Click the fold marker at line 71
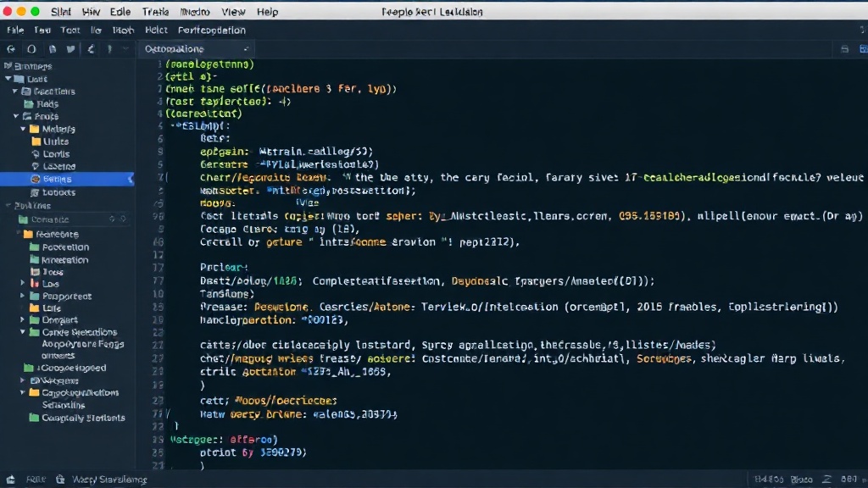868x488 pixels. [168, 413]
